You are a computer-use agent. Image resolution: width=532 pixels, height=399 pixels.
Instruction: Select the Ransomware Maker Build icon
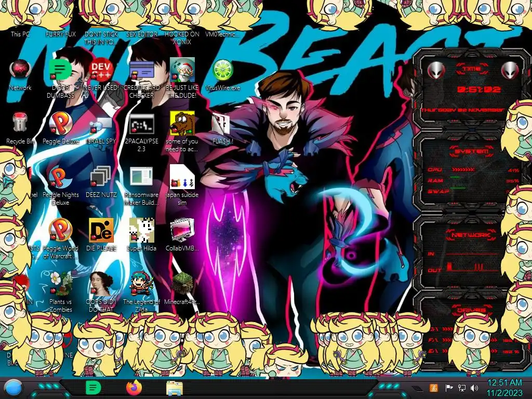tap(141, 177)
